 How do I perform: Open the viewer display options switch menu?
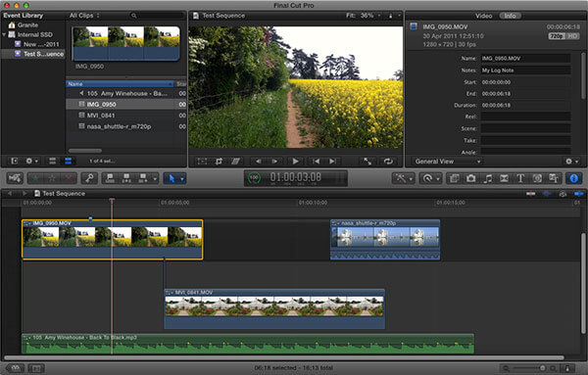(394, 16)
